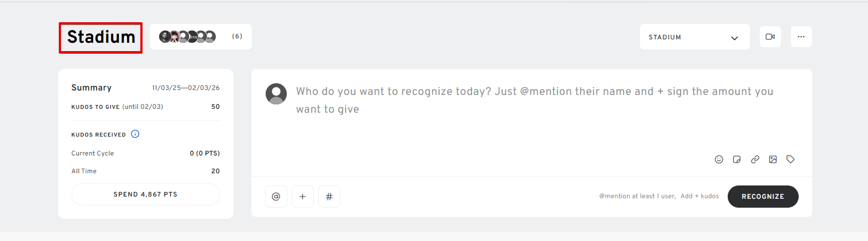
Task: Click the sticker icon in composer
Action: (737, 159)
